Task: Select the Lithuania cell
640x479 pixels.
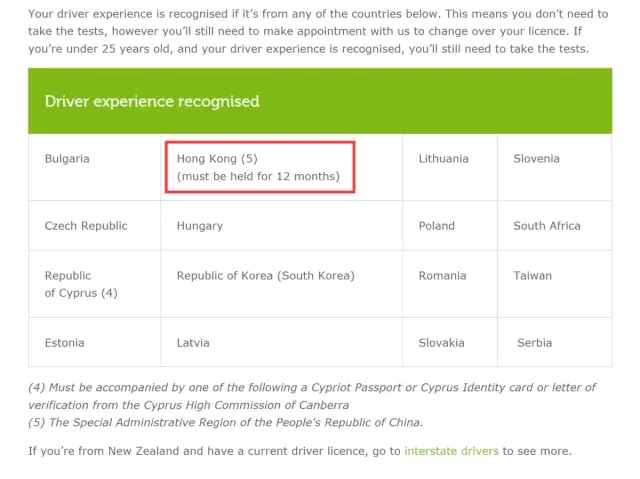Action: point(450,167)
